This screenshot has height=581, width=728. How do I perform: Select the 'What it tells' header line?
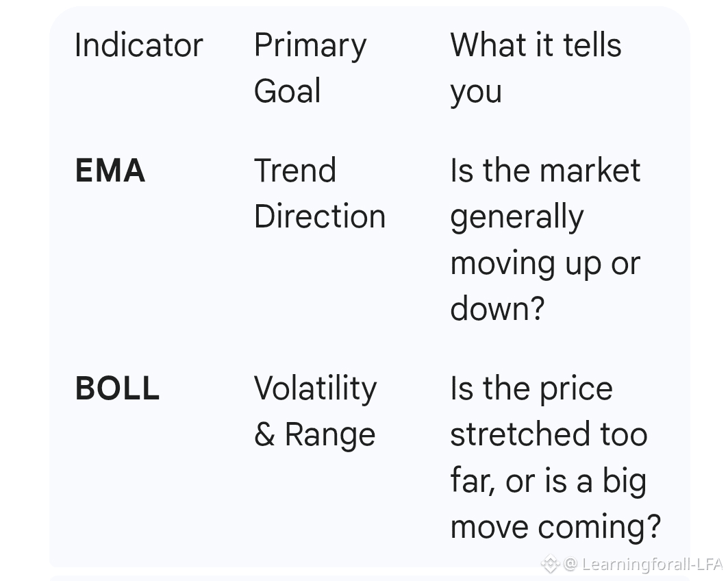(536, 46)
